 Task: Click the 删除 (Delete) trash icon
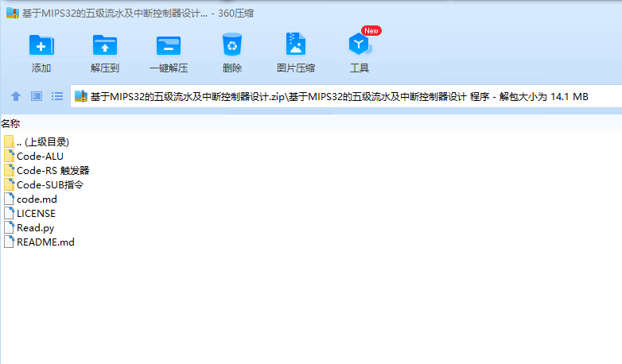click(x=232, y=44)
